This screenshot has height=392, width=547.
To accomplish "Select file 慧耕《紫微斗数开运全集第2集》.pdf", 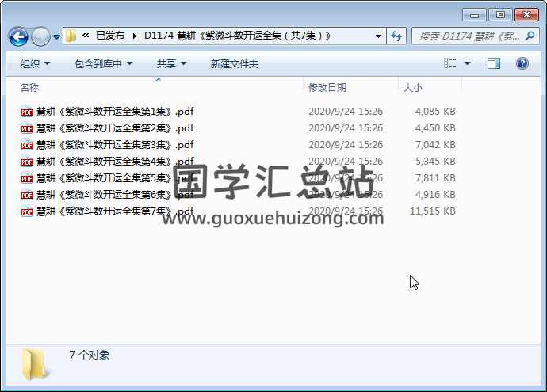I will coord(115,127).
